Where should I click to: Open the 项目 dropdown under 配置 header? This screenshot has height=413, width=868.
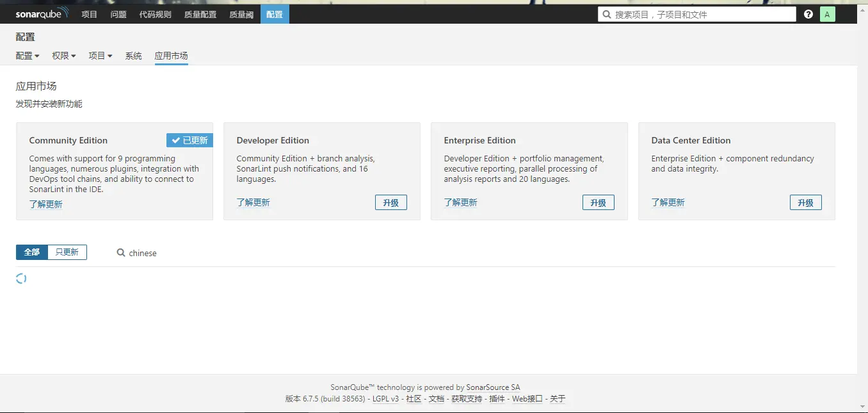pyautogui.click(x=100, y=56)
